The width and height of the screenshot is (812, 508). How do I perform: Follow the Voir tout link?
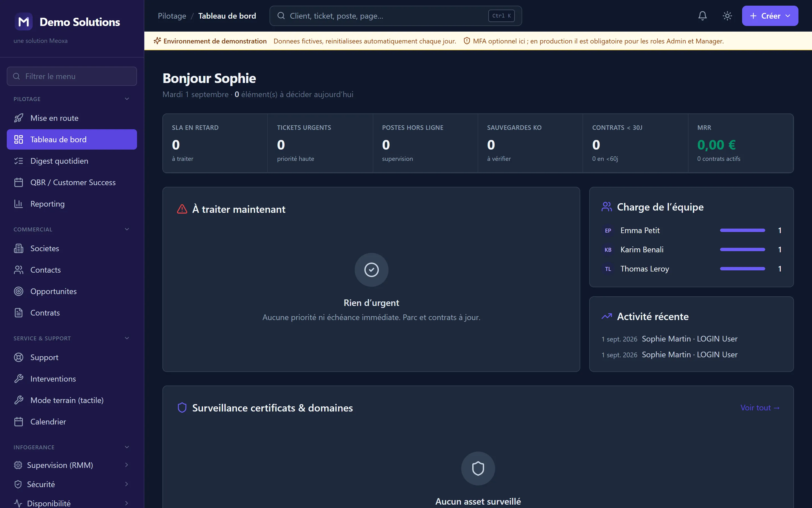coord(760,408)
